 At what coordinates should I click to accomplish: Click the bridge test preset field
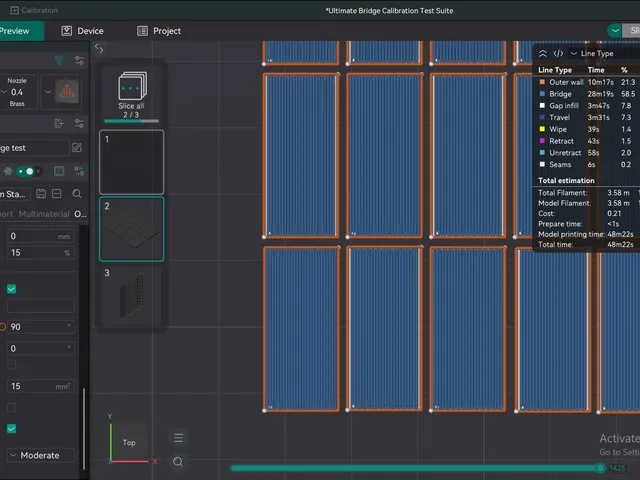tap(34, 148)
